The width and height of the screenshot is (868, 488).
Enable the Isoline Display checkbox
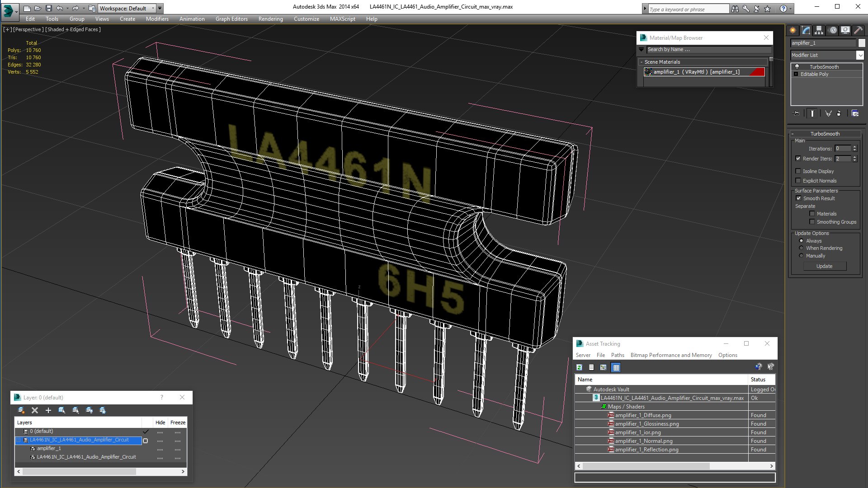coord(798,171)
